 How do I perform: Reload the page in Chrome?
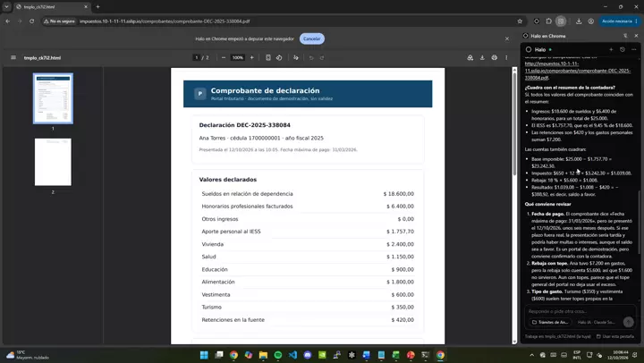pyautogui.click(x=31, y=21)
